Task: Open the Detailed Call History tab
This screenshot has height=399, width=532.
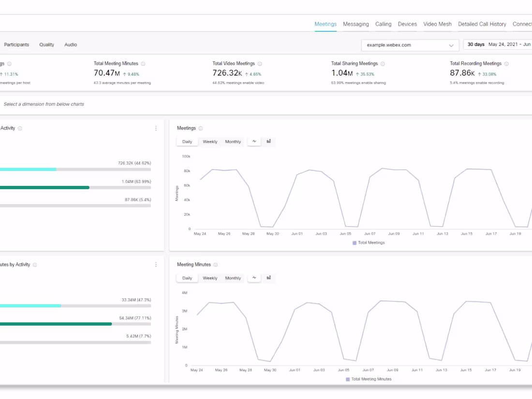Action: click(482, 24)
